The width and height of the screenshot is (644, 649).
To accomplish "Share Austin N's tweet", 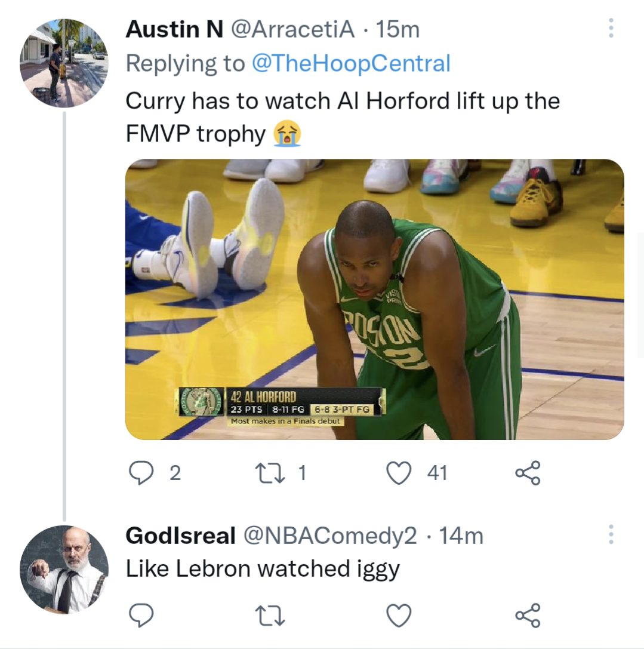I will [528, 472].
